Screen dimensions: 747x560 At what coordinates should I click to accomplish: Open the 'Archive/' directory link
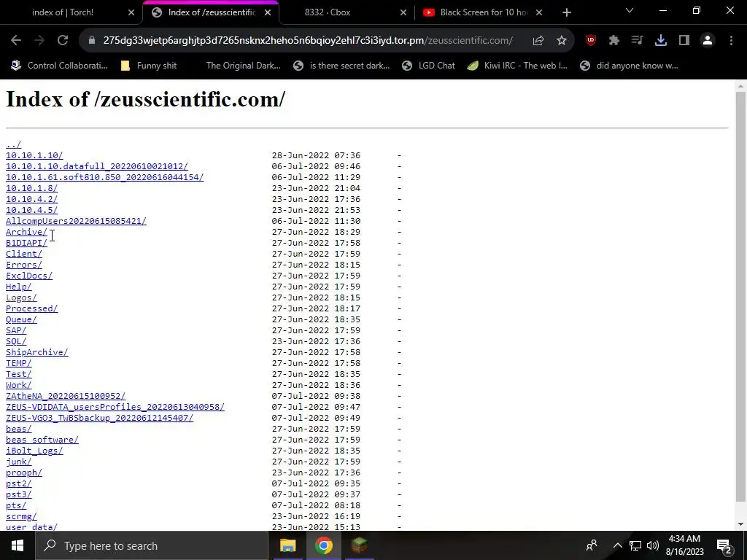pyautogui.click(x=26, y=232)
